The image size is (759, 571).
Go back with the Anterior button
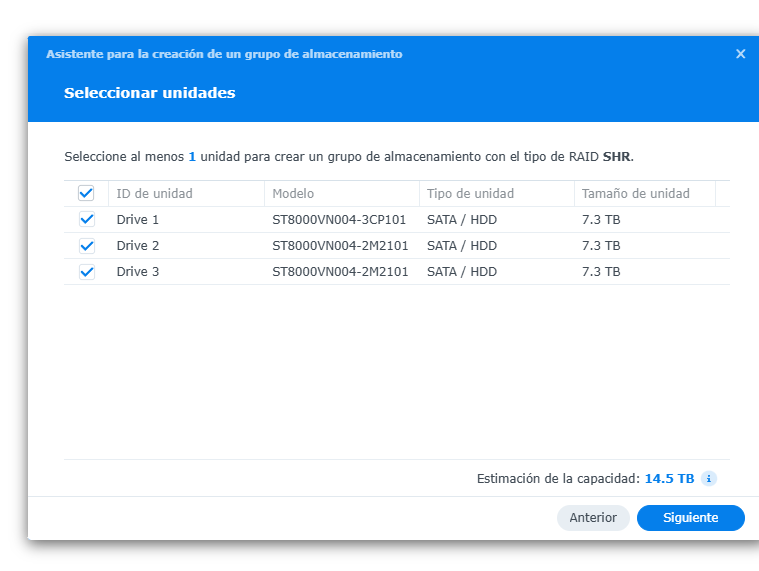pos(593,518)
